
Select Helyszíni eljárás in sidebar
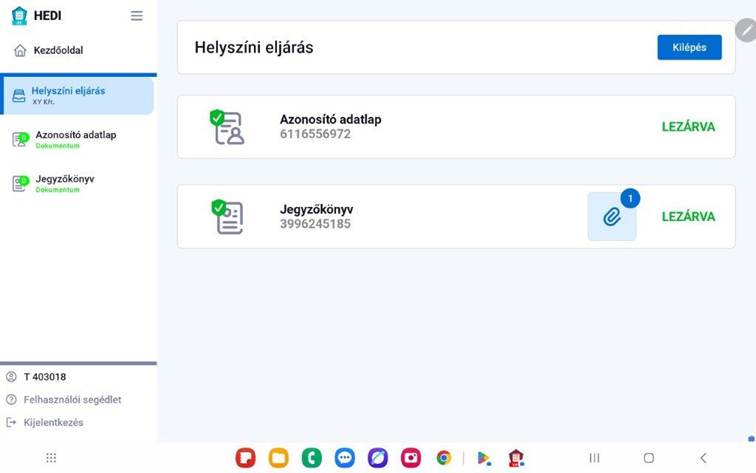tap(68, 95)
